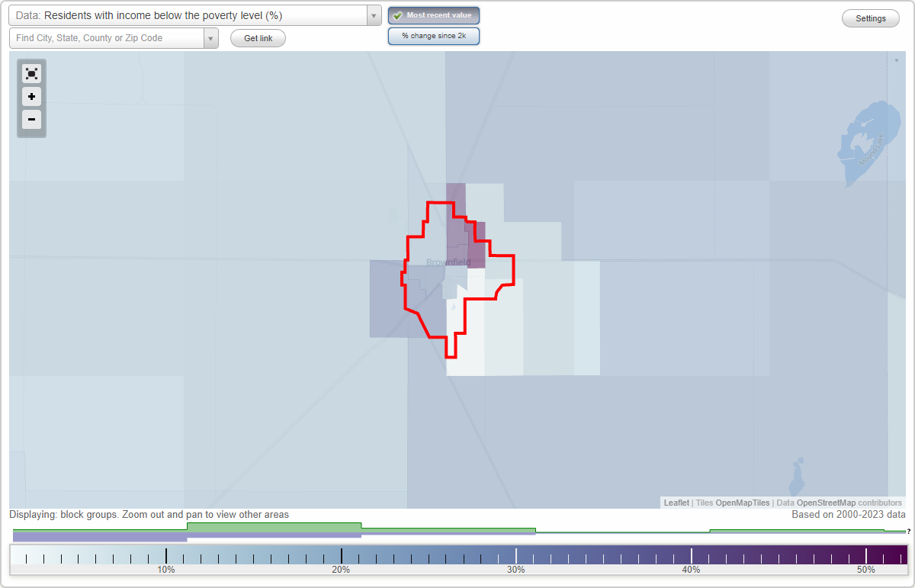This screenshot has width=915, height=588.
Task: Click the OpenMapTiles link
Action: click(743, 503)
